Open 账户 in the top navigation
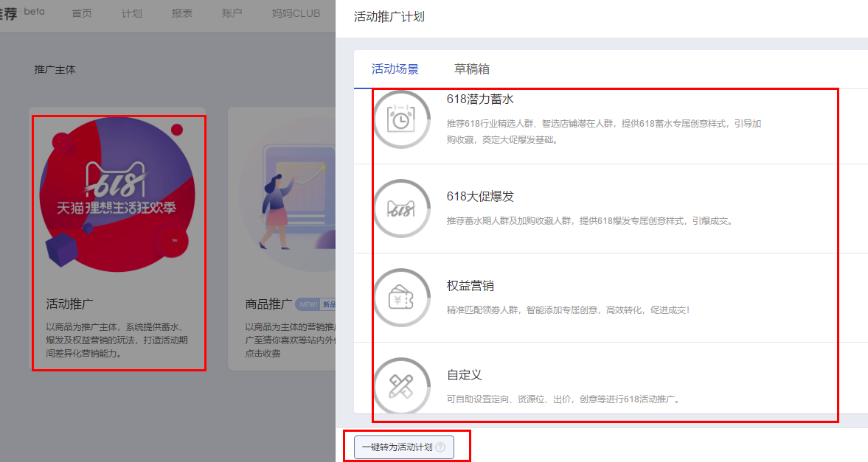The height and width of the screenshot is (462, 868). pos(232,13)
